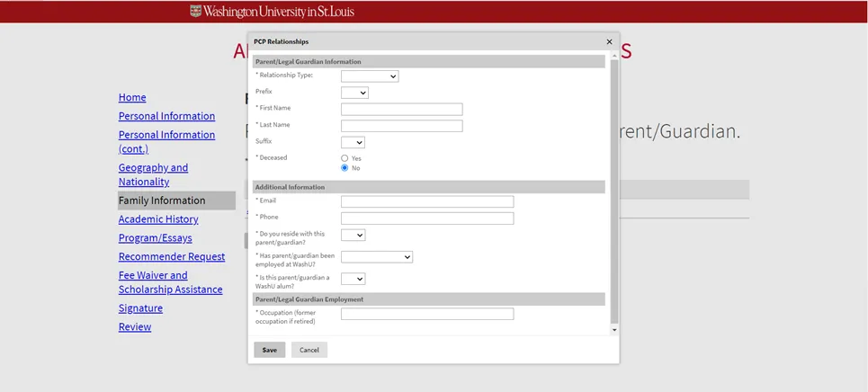Expand the Prefix dropdown

pyautogui.click(x=354, y=93)
